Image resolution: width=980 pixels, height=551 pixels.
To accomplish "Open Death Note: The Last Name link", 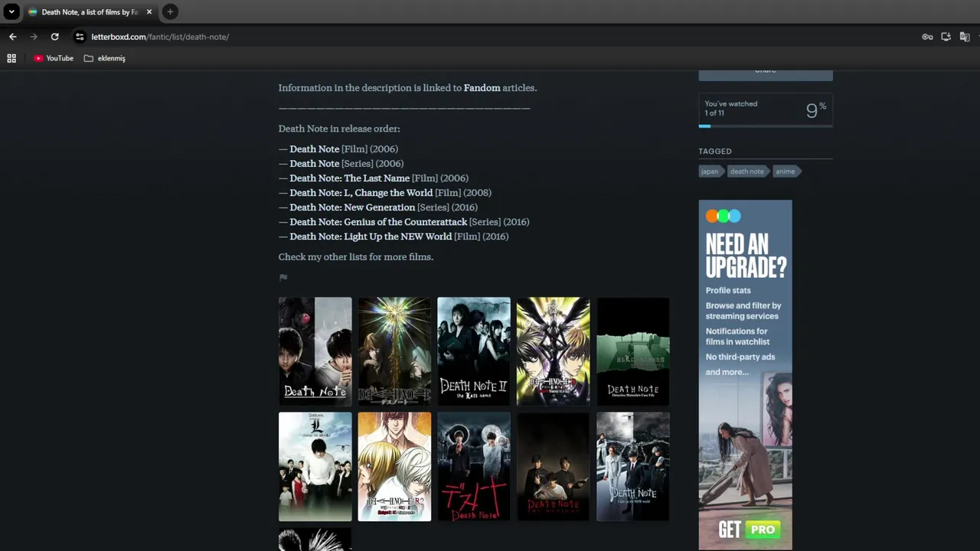I will 349,178.
